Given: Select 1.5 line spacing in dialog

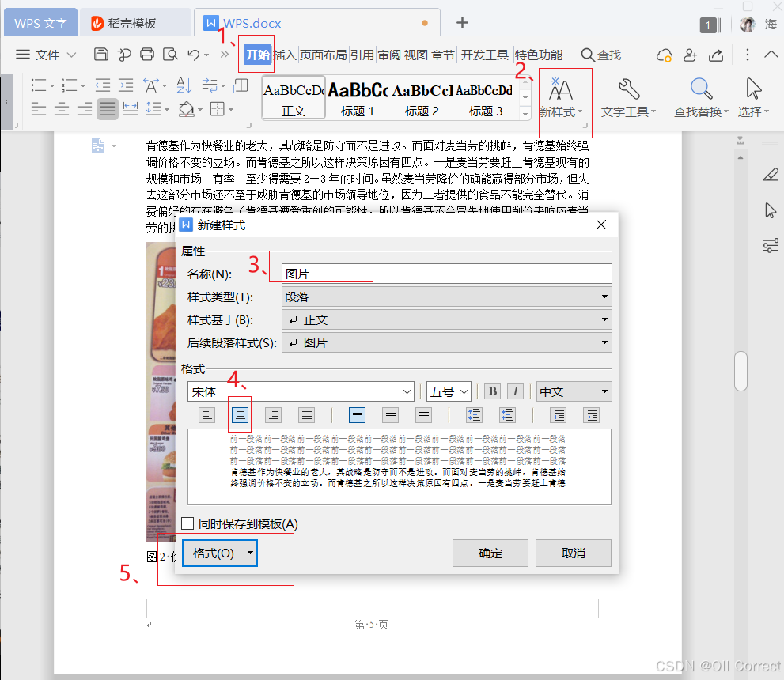Looking at the screenshot, I should point(391,414).
